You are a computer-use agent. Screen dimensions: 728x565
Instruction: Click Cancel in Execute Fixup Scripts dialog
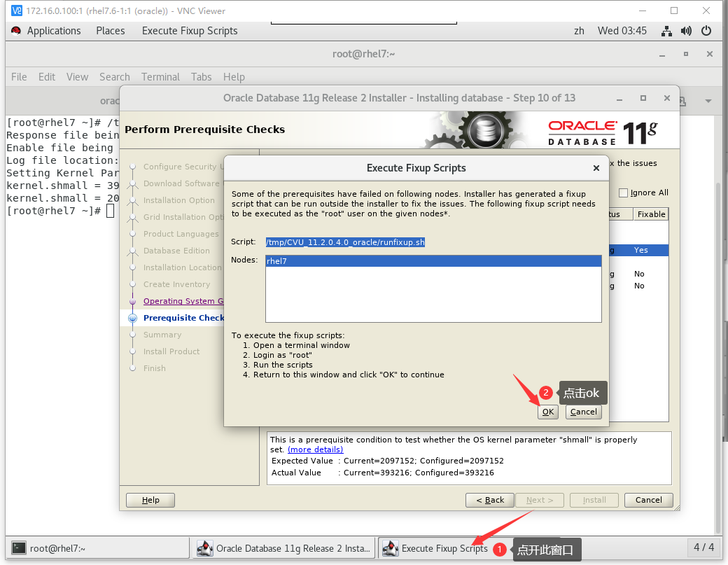click(584, 412)
